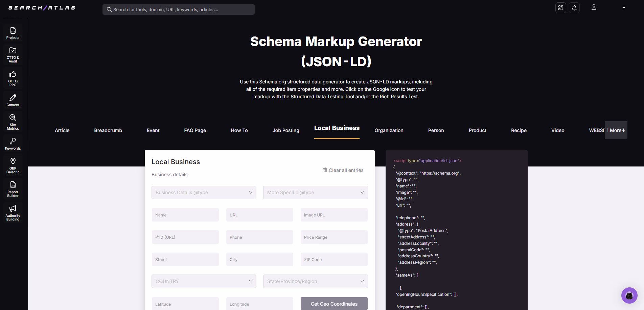Open the COUNTRY dropdown
Screen dimensions: 644x310
[x=204, y=281]
